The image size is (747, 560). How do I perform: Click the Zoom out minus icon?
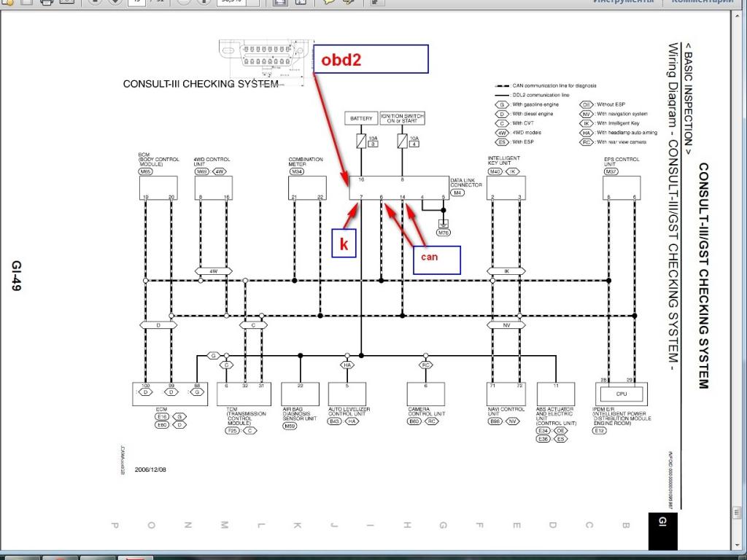[184, 2]
